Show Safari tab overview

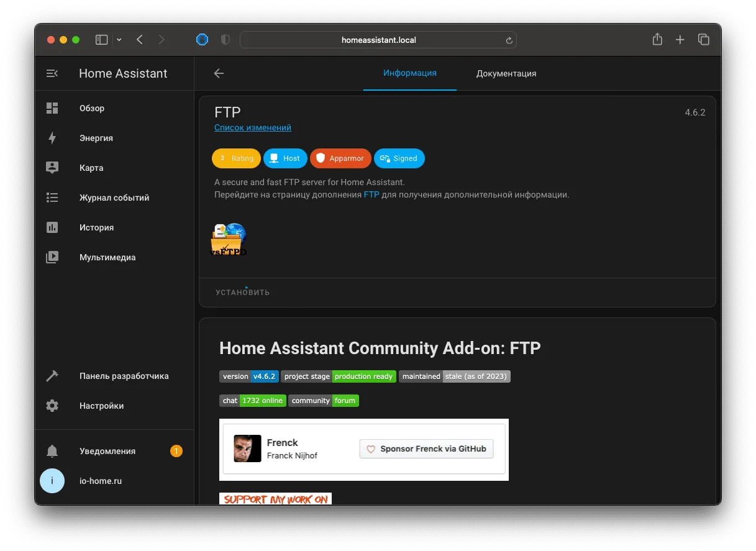[704, 40]
